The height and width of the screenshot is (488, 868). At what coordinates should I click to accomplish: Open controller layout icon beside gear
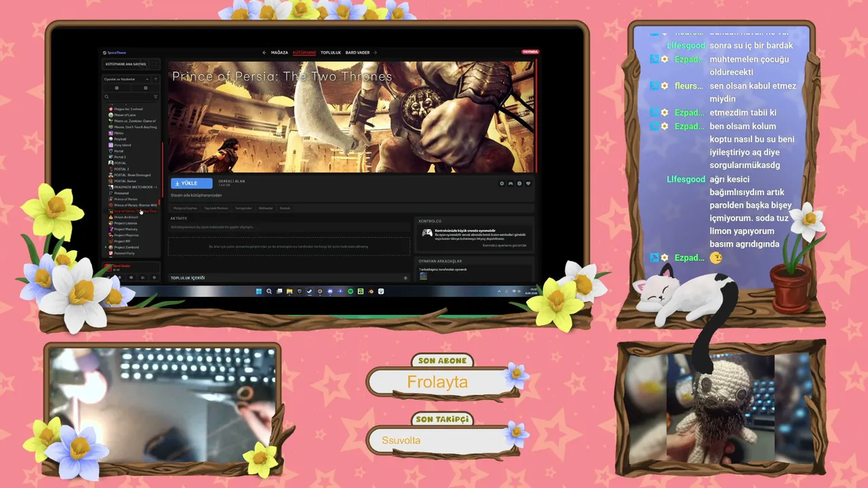coord(511,183)
